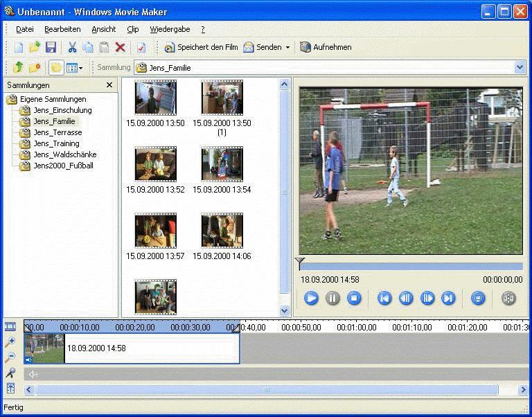Delete with the red X toolbar icon
This screenshot has height=417, width=532.
(x=120, y=47)
